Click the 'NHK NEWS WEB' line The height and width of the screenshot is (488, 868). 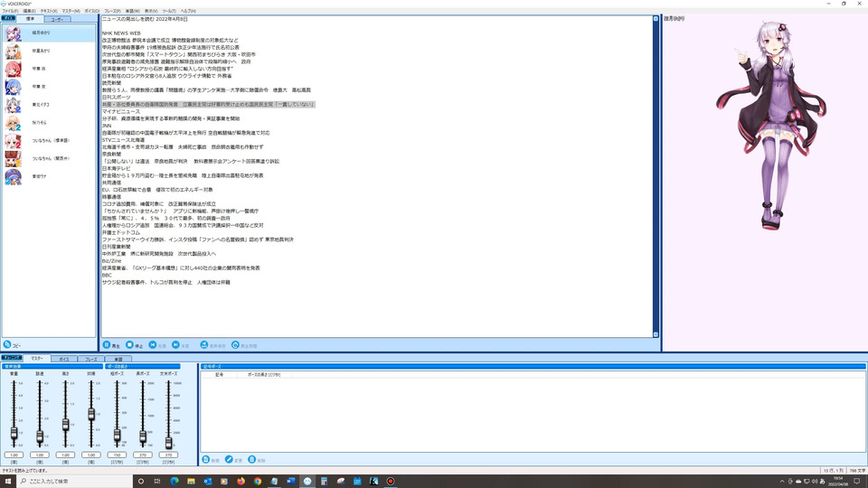pyautogui.click(x=121, y=33)
